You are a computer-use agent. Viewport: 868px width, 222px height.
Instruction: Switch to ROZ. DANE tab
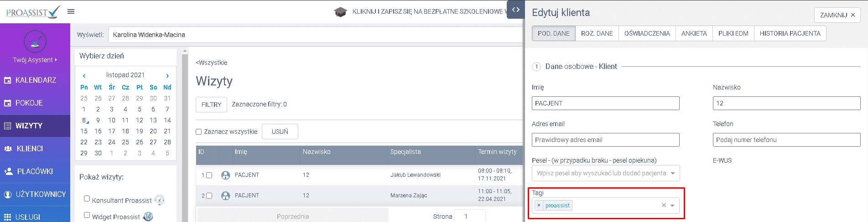pos(597,33)
